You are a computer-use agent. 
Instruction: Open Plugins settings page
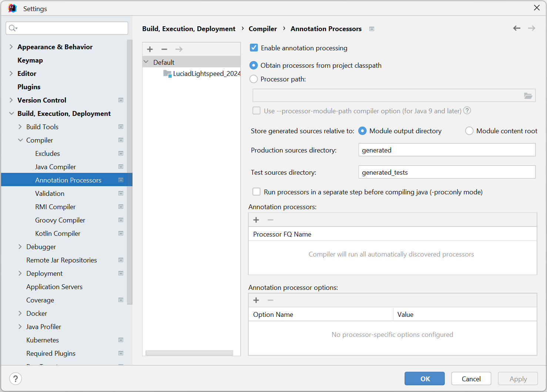29,87
